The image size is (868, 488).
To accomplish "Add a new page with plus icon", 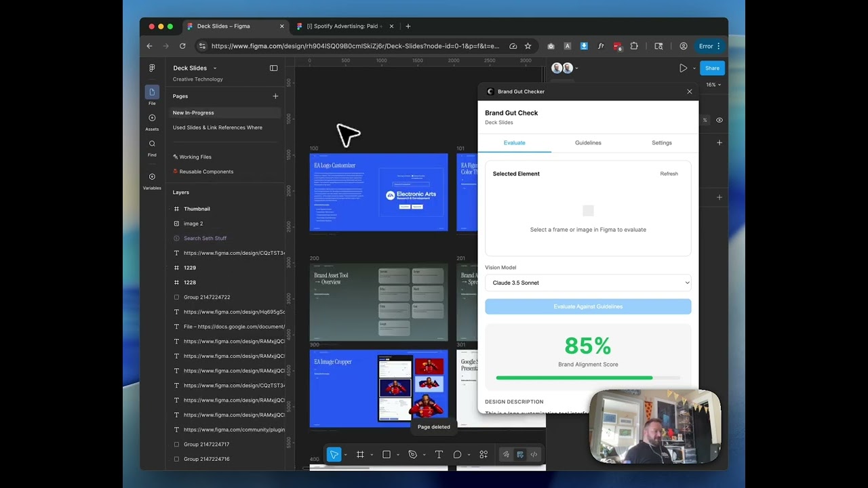I will coord(275,96).
